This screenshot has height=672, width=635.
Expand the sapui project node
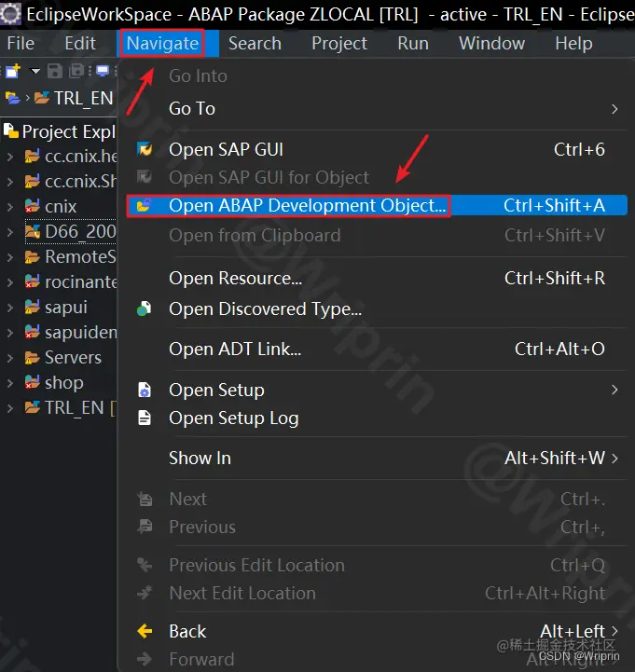[x=10, y=308]
